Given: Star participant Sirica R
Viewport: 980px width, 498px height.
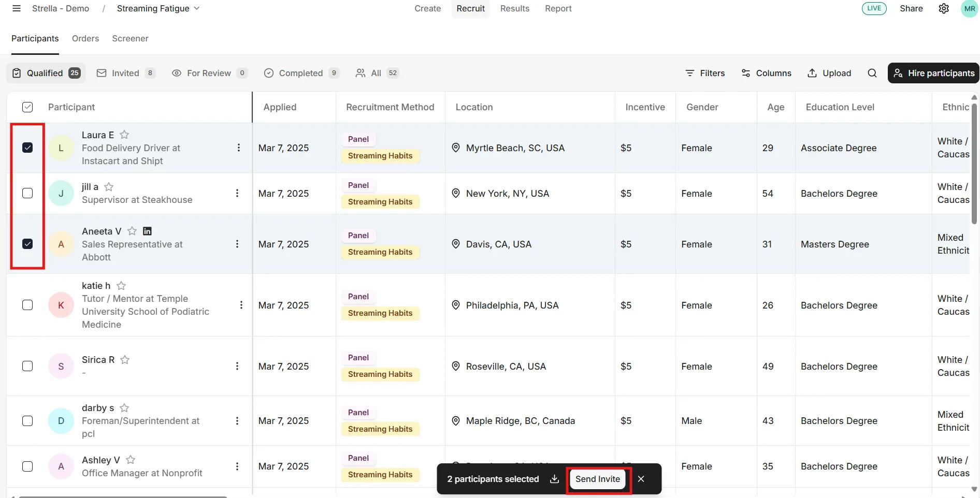Looking at the screenshot, I should pyautogui.click(x=125, y=360).
